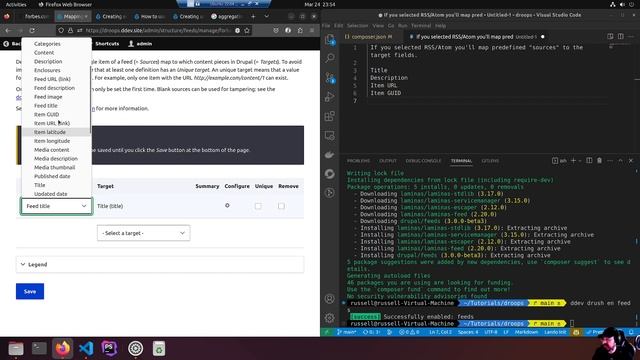
Task: Switch to the How to Firefox tab
Action: tap(149, 16)
